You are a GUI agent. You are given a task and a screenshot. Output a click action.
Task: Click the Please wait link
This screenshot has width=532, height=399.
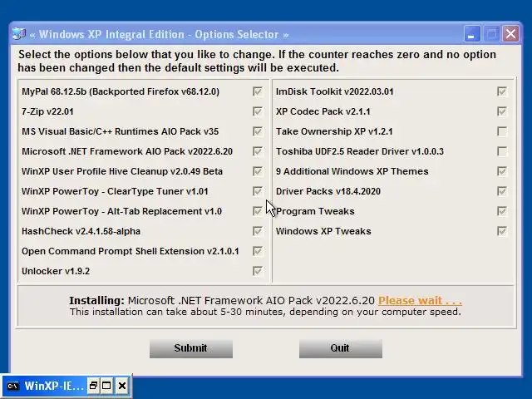click(x=420, y=301)
